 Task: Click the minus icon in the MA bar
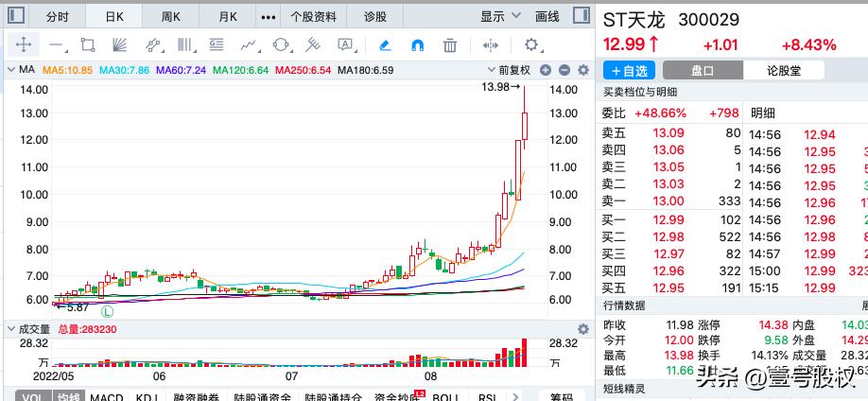point(564,70)
